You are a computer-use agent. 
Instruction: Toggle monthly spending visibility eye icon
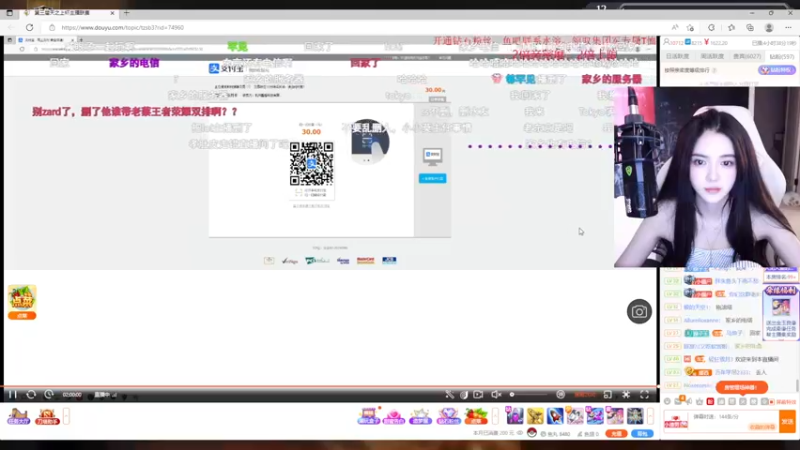[x=520, y=433]
